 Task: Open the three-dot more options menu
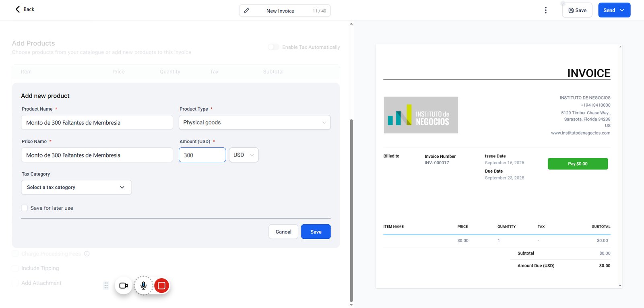point(545,10)
